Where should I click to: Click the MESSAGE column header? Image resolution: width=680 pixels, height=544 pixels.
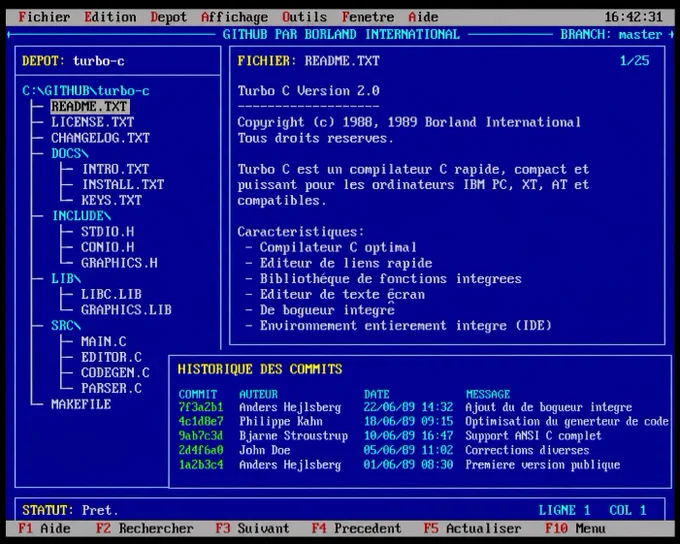(488, 394)
